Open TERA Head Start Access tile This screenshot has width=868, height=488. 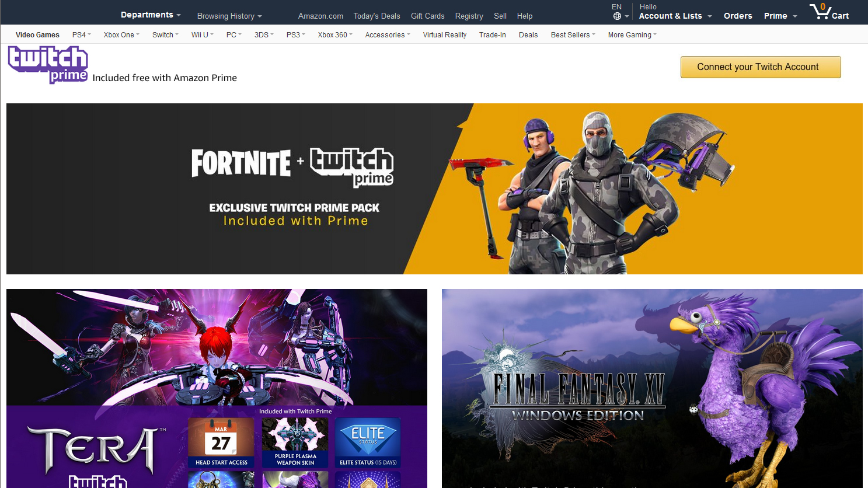tap(221, 442)
